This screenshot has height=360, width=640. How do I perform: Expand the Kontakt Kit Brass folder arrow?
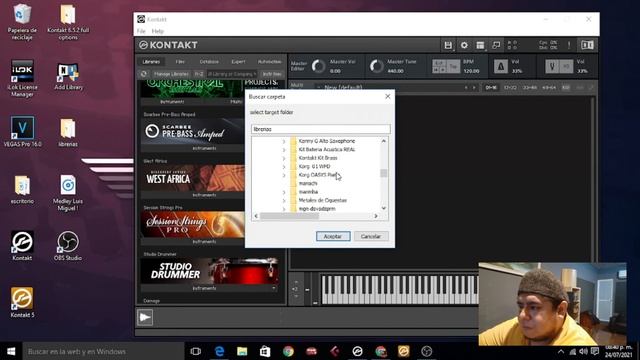(284, 158)
